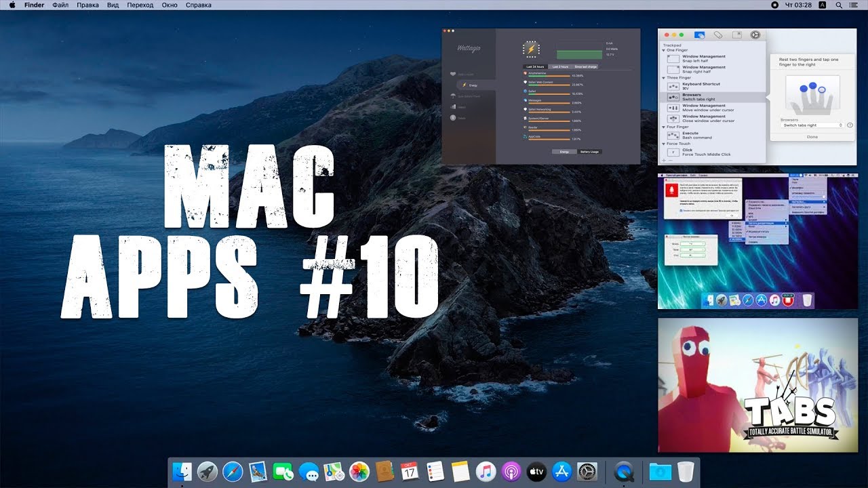Screen dimensions: 868x488
Task: Open settings gear in gestures window toolbar
Action: coord(755,35)
